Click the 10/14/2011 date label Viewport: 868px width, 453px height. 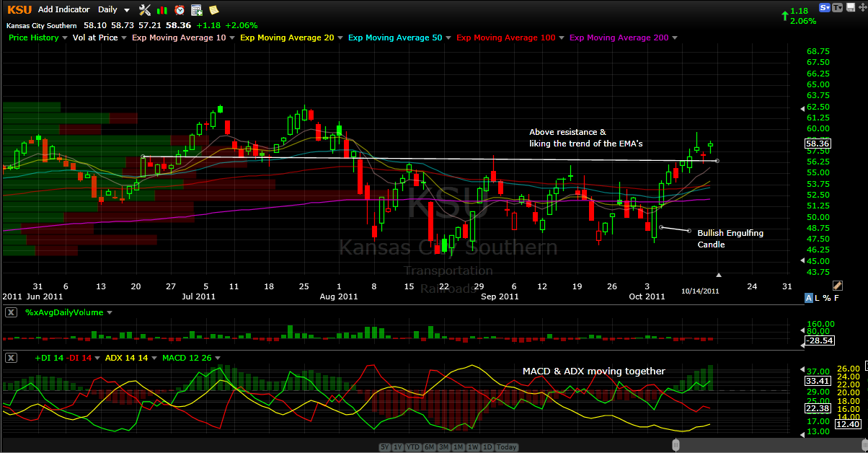pos(701,291)
